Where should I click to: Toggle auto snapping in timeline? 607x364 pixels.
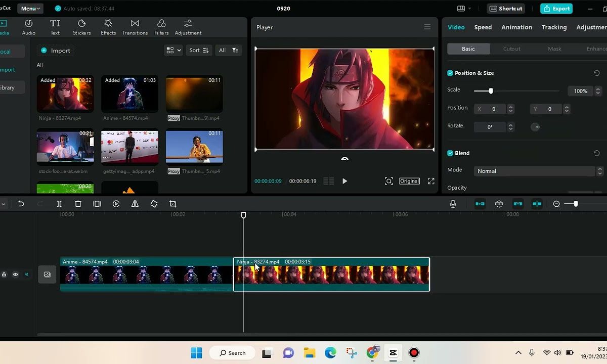click(x=499, y=204)
